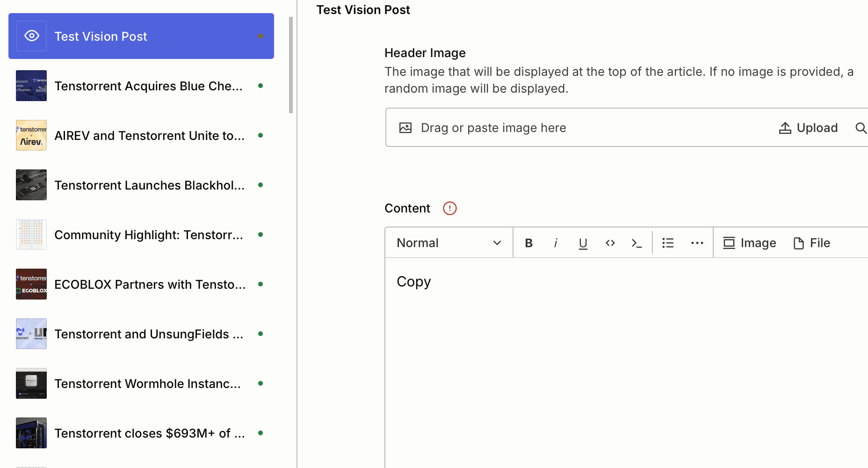The width and height of the screenshot is (868, 468).
Task: Insert an Image via the toolbar button
Action: [749, 242]
